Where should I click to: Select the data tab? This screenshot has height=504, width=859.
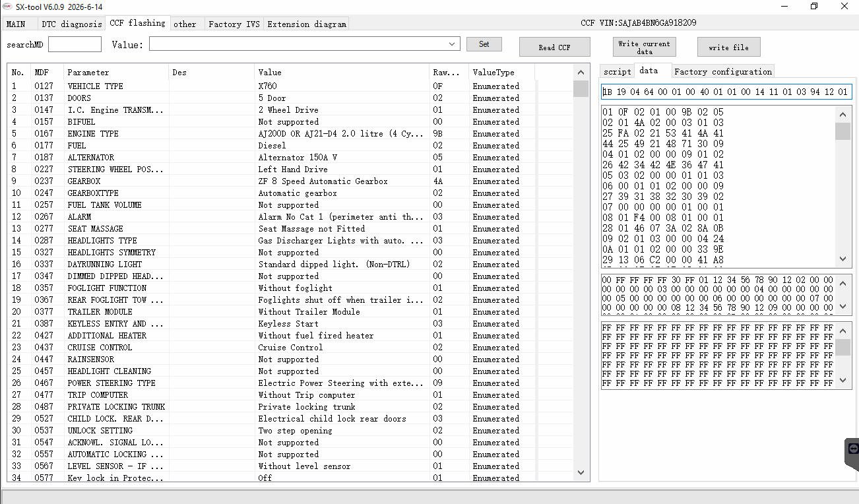[x=649, y=71]
